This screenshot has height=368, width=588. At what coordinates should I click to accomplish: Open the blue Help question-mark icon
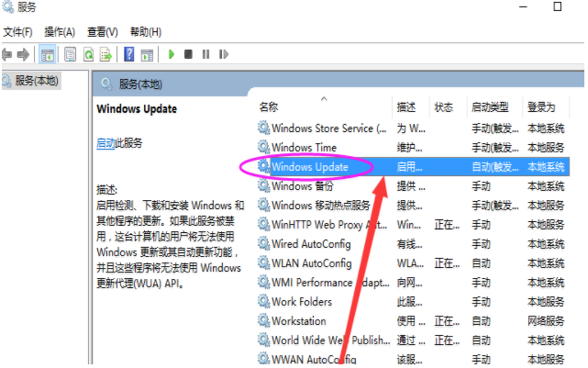pos(129,55)
